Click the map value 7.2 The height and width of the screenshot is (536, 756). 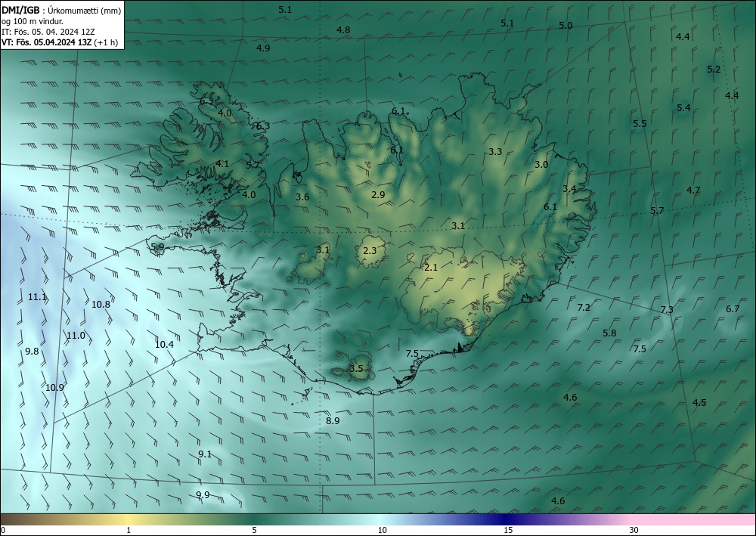point(584,307)
